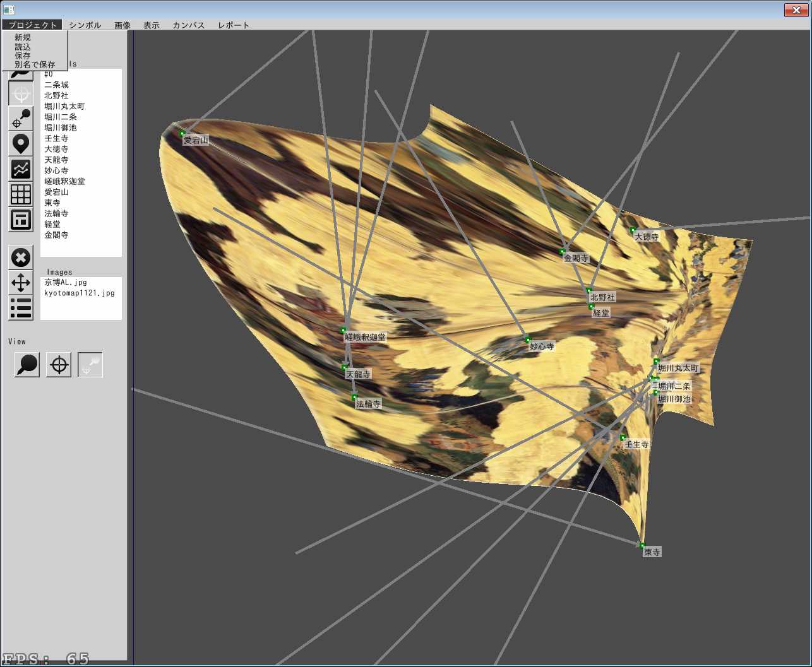Click the line chart graph tool icon
The height and width of the screenshot is (667, 812).
click(x=21, y=169)
